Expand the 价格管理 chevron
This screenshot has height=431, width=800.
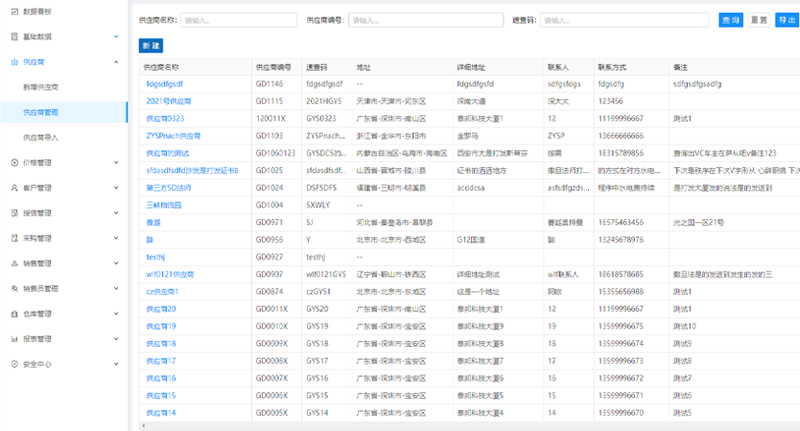(x=116, y=162)
